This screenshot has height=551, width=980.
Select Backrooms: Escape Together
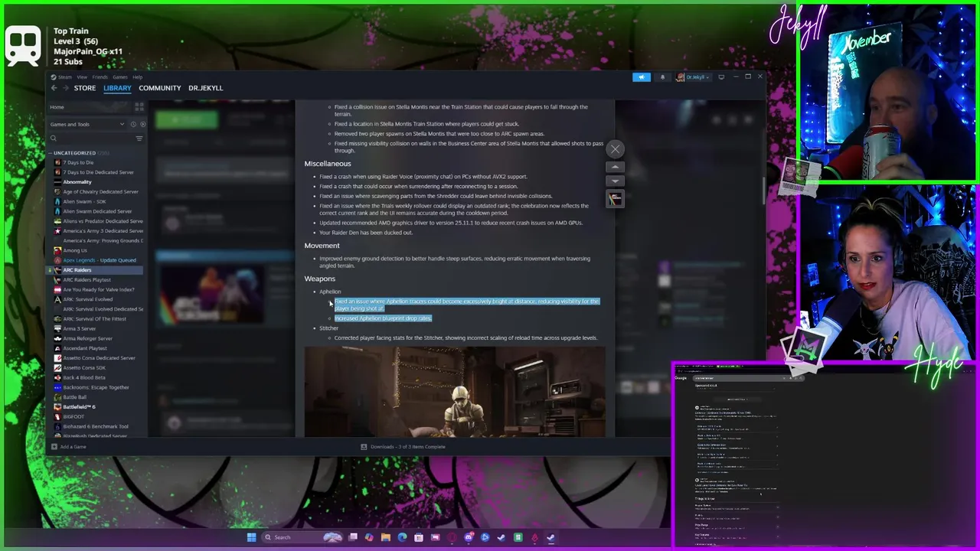pyautogui.click(x=96, y=387)
